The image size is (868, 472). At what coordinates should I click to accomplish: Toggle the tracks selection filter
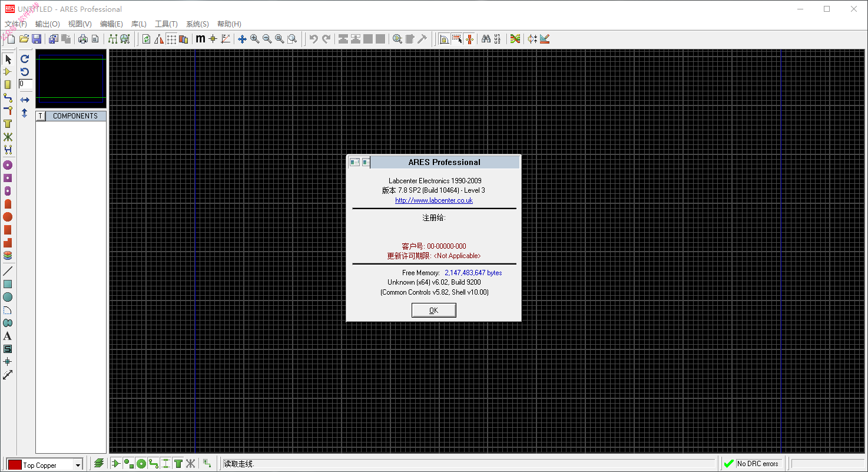point(153,464)
